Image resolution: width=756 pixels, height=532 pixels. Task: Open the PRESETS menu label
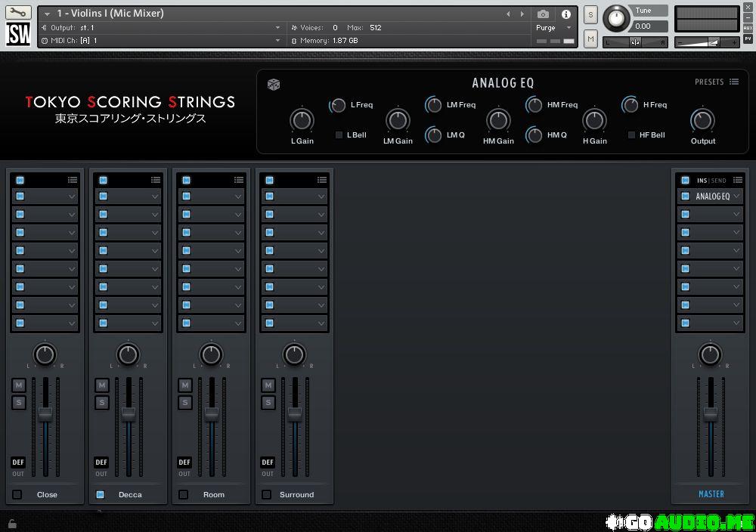click(709, 82)
